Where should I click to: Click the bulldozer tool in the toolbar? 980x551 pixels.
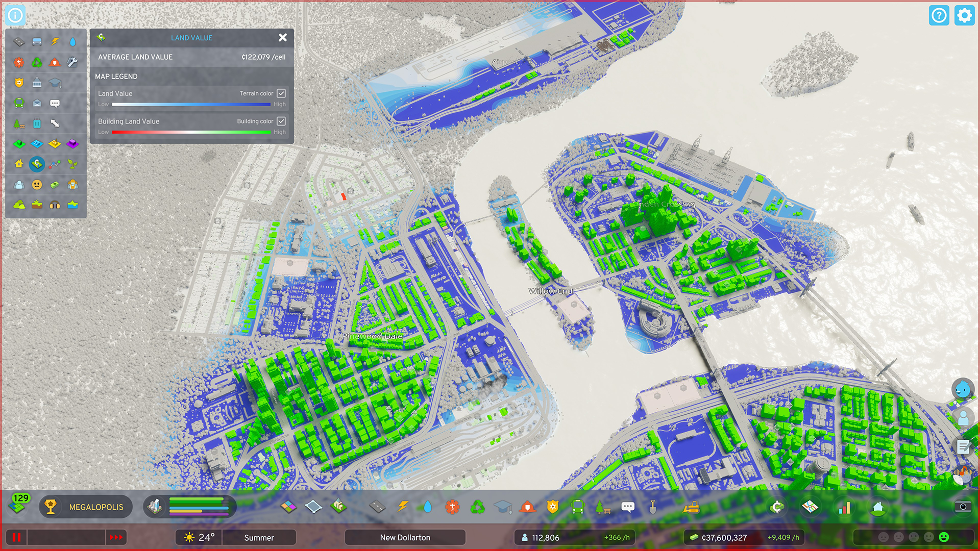pyautogui.click(x=691, y=507)
